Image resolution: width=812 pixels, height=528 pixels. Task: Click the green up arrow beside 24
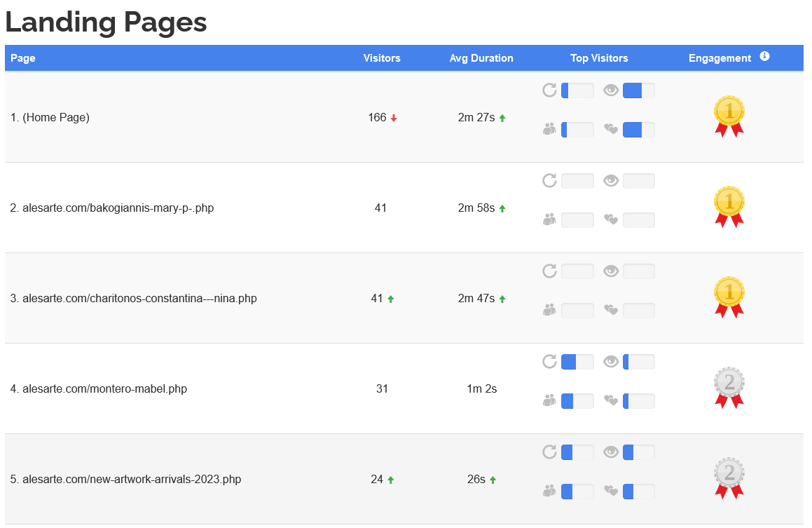pyautogui.click(x=391, y=480)
